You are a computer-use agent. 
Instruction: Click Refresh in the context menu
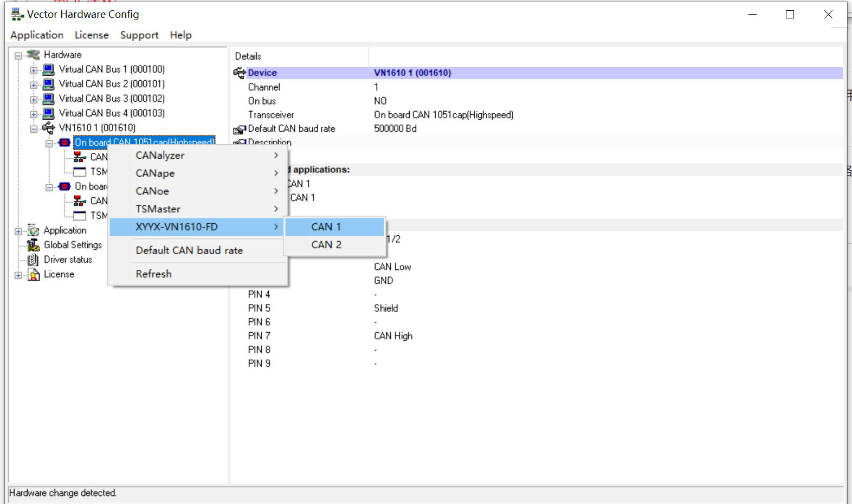(x=153, y=274)
